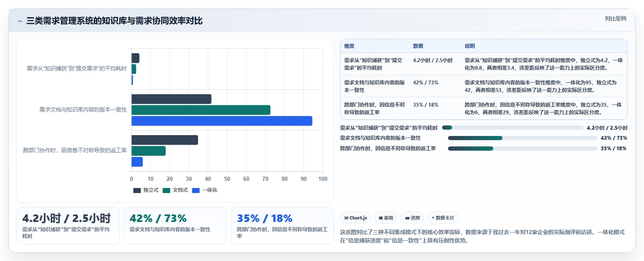Viewport: 644px width, 261px height.
Task: Click the dark 独立式 bar for 返工率
Action: [x=165, y=140]
